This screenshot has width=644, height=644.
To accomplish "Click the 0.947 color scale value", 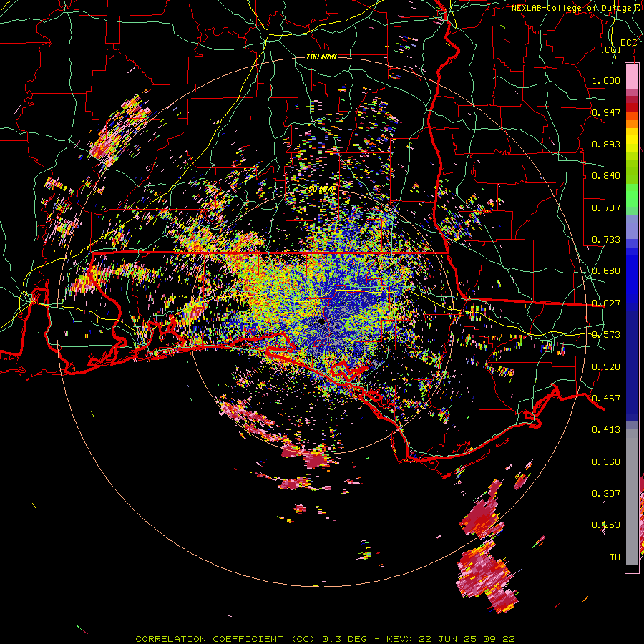I will click(606, 112).
